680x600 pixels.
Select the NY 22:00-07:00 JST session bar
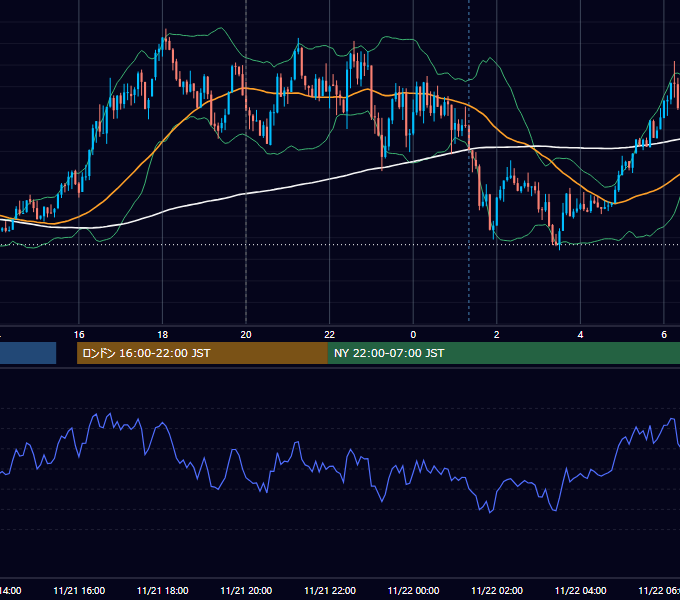point(503,353)
